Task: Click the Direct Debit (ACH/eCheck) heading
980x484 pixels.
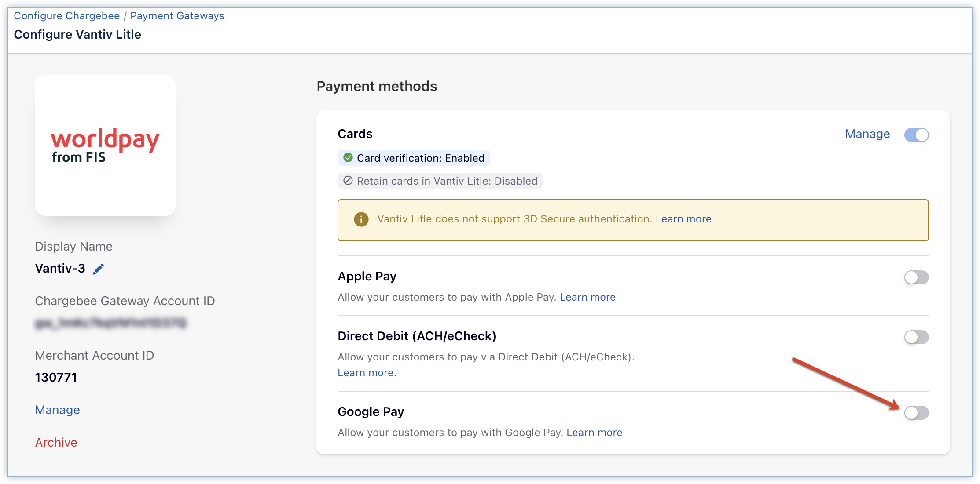Action: pyautogui.click(x=417, y=336)
